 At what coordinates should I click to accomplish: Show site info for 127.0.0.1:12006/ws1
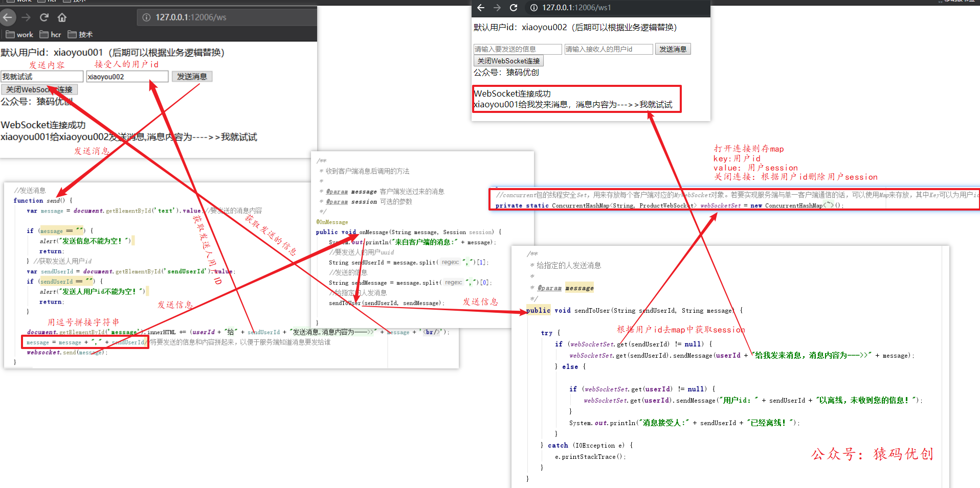534,8
